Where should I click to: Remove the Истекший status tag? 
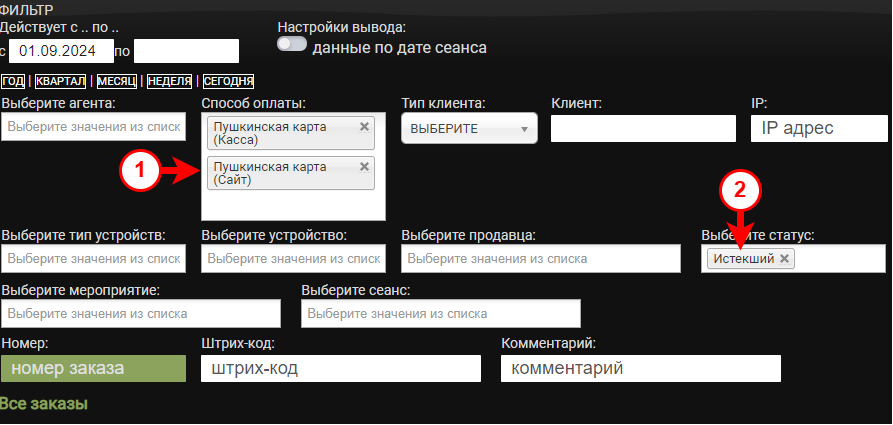(x=785, y=258)
